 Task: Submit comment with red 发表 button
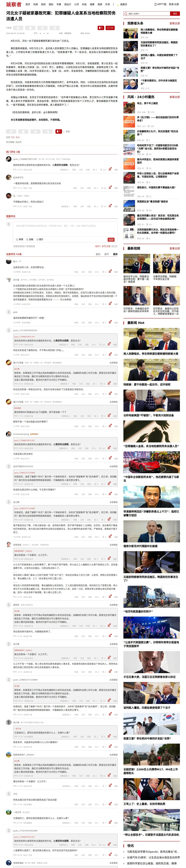(111, 240)
